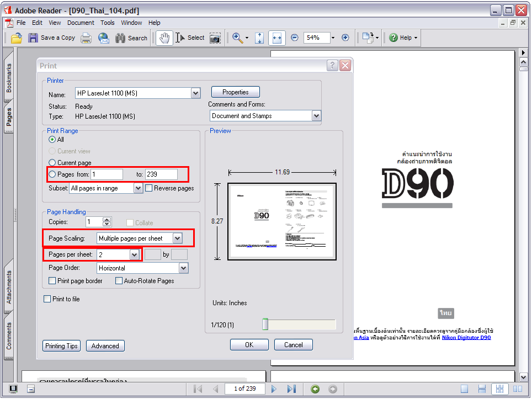
Task: Expand the Page Order dropdown
Action: pyautogui.click(x=183, y=268)
